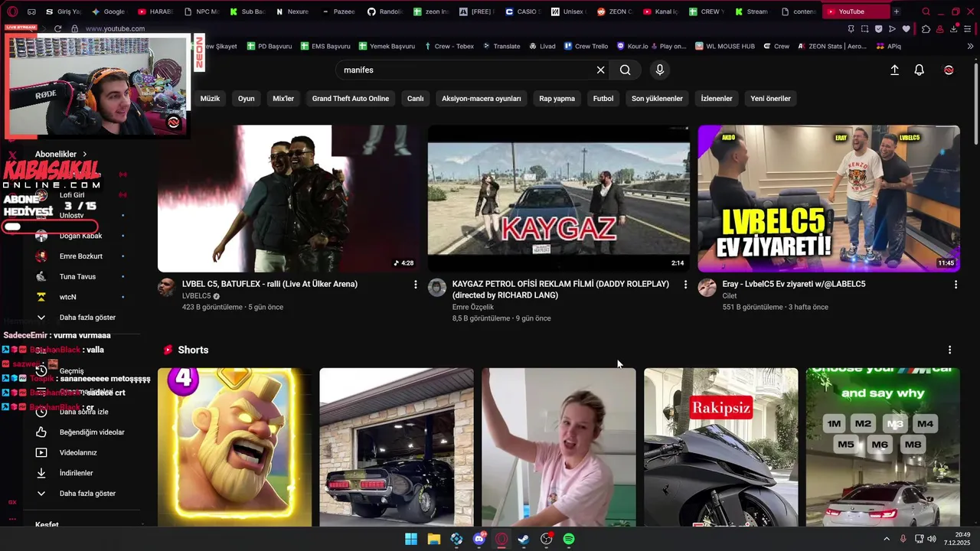Screen dimensions: 980x551
Task: Open options menu for Eray Ev ziyareti video
Action: tap(955, 284)
